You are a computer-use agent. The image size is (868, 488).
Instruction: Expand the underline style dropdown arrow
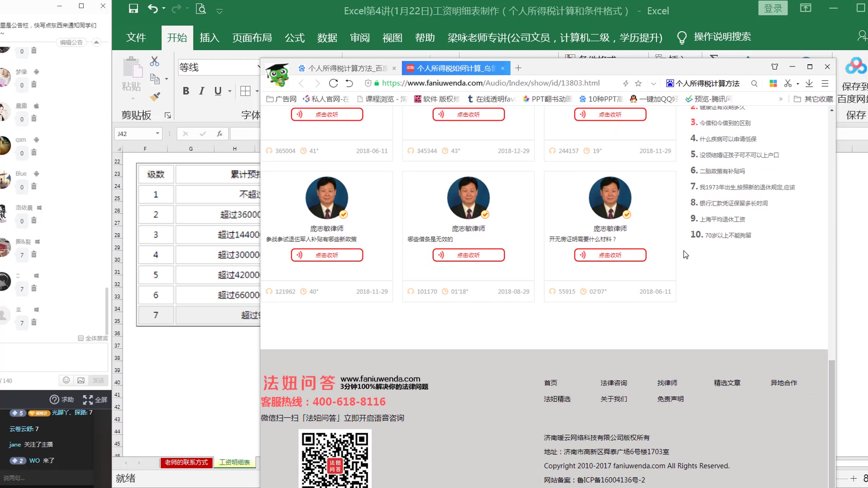click(x=230, y=91)
